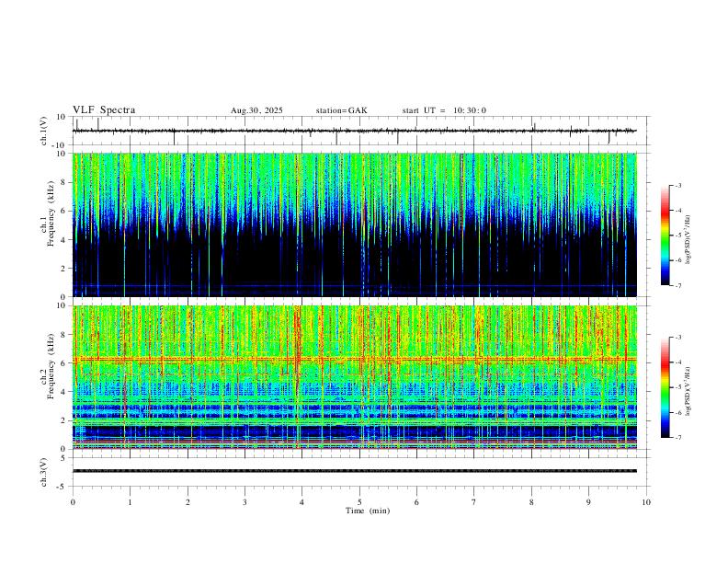Click time-axis tick label "1"
The width and height of the screenshot is (728, 563).
(x=130, y=502)
